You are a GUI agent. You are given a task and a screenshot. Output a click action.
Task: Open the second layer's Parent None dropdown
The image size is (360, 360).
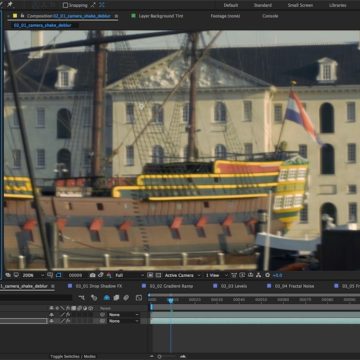point(124,321)
